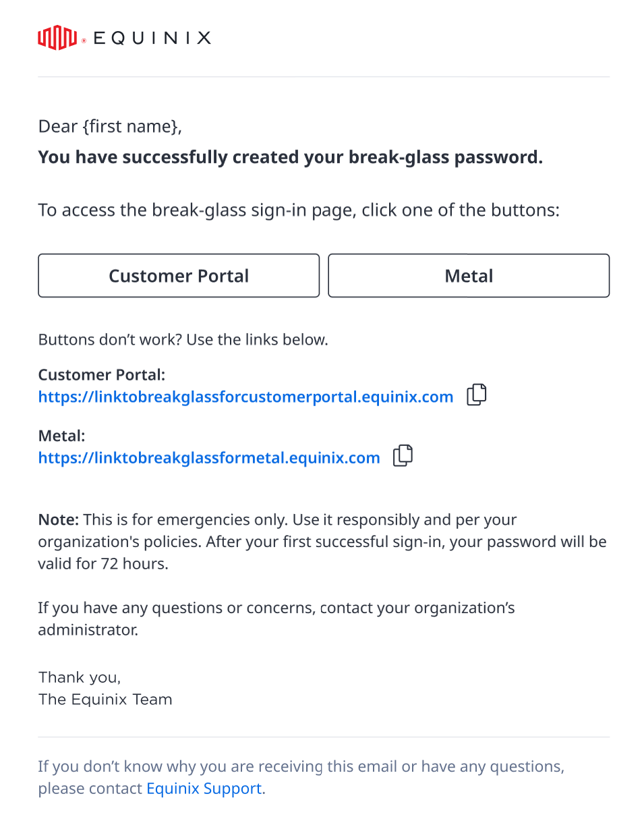The height and width of the screenshot is (823, 644).
Task: Click the 'Thank you,' closing line
Action: (80, 677)
